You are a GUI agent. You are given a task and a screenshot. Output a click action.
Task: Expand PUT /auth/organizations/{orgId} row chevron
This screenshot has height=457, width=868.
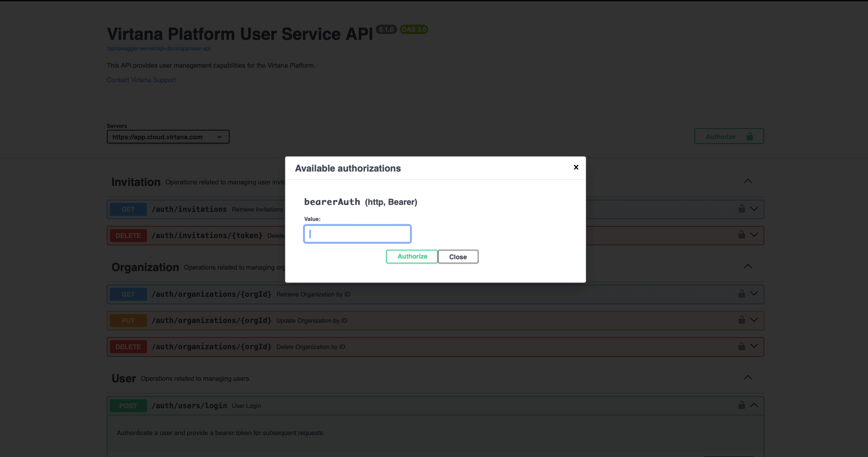pos(754,320)
